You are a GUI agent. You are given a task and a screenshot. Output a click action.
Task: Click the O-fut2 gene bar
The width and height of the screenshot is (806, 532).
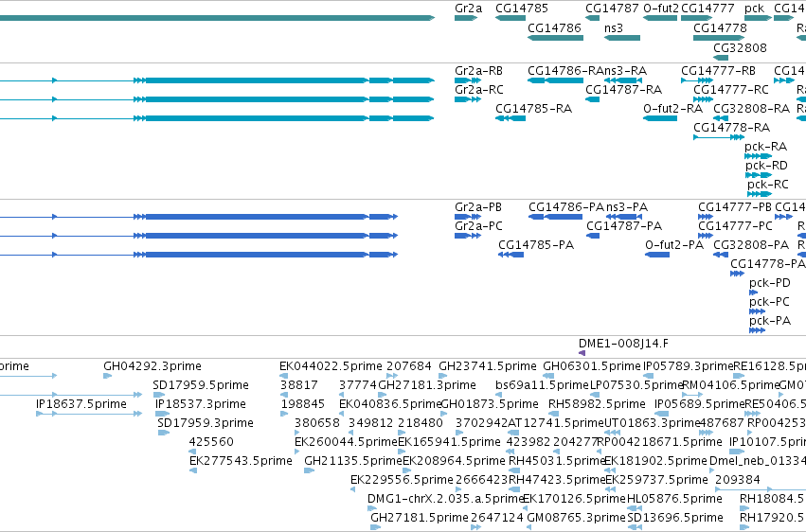click(x=660, y=18)
